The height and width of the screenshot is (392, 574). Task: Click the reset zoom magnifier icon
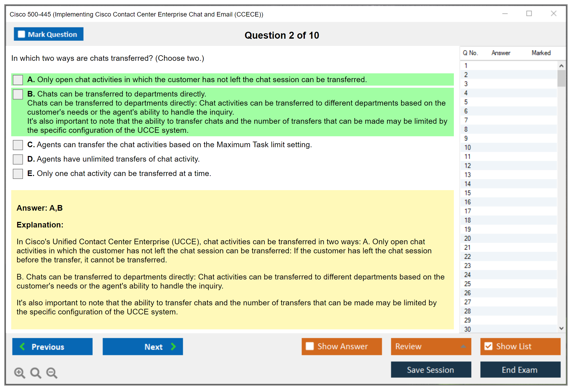pyautogui.click(x=36, y=373)
